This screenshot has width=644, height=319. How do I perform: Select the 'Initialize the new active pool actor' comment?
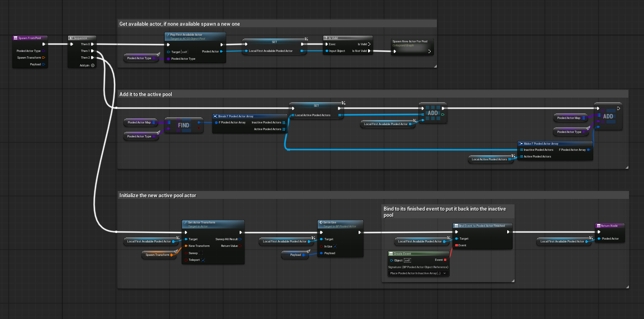point(158,196)
